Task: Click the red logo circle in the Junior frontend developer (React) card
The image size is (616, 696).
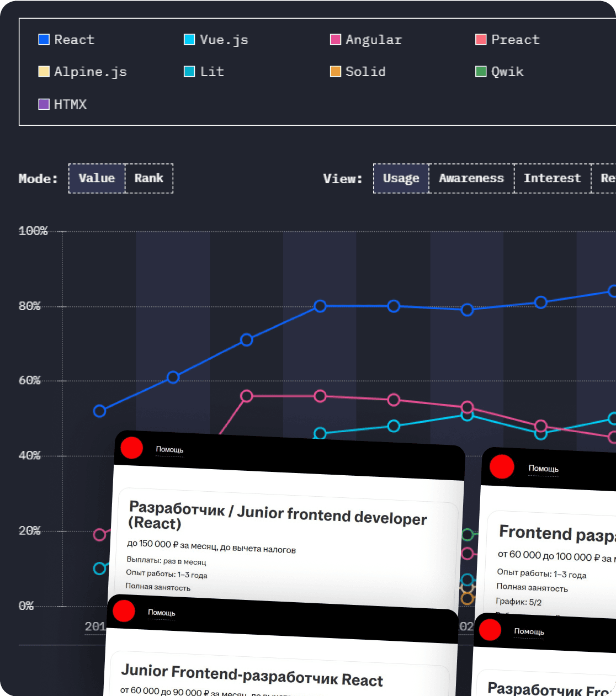Action: (x=132, y=448)
